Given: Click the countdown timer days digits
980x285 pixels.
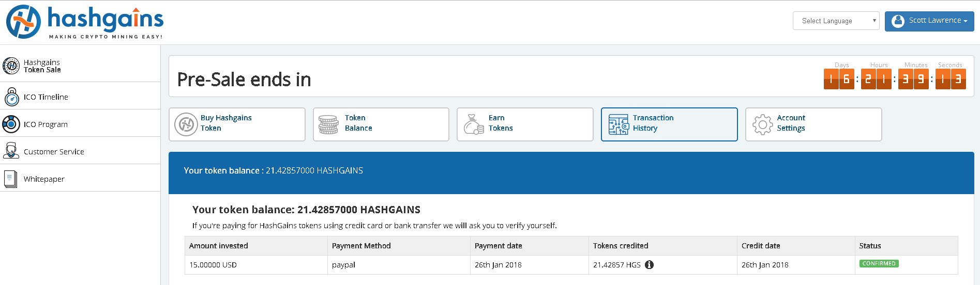Looking at the screenshot, I should (839, 79).
